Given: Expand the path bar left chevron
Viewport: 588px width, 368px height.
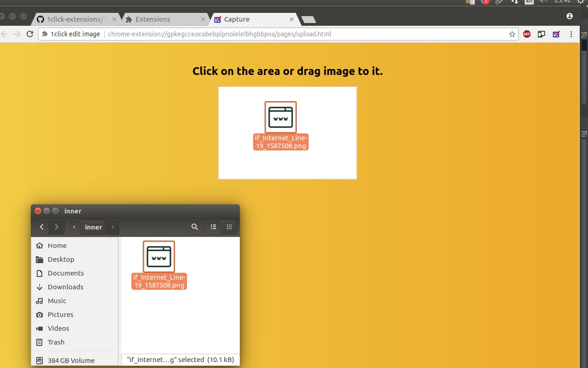Looking at the screenshot, I should point(74,227).
